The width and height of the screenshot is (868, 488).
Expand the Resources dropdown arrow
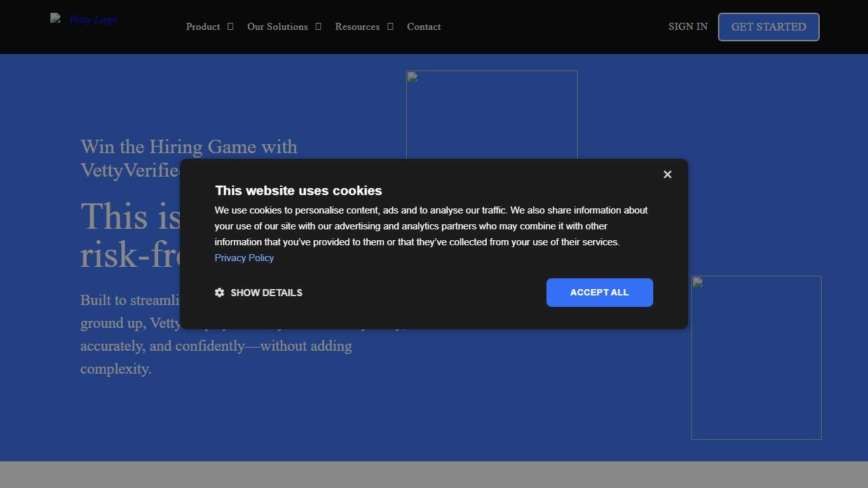point(390,27)
